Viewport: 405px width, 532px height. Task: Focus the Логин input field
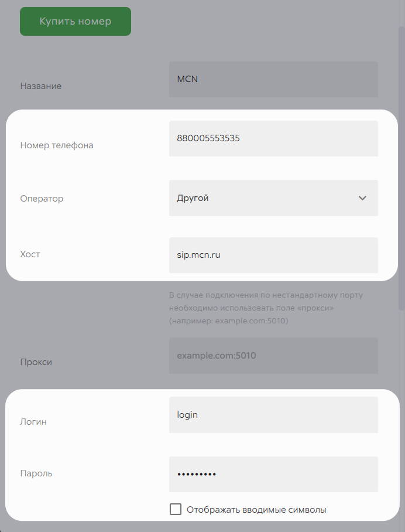pyautogui.click(x=273, y=415)
